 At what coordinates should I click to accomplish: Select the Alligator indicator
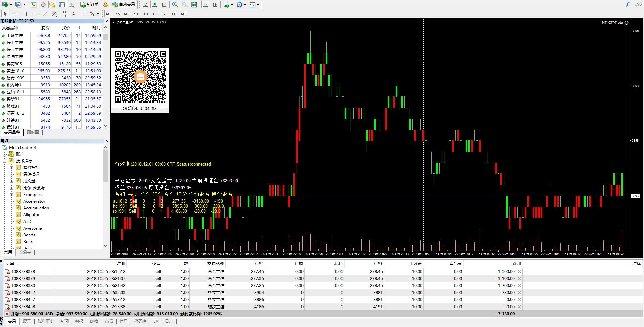[31, 215]
